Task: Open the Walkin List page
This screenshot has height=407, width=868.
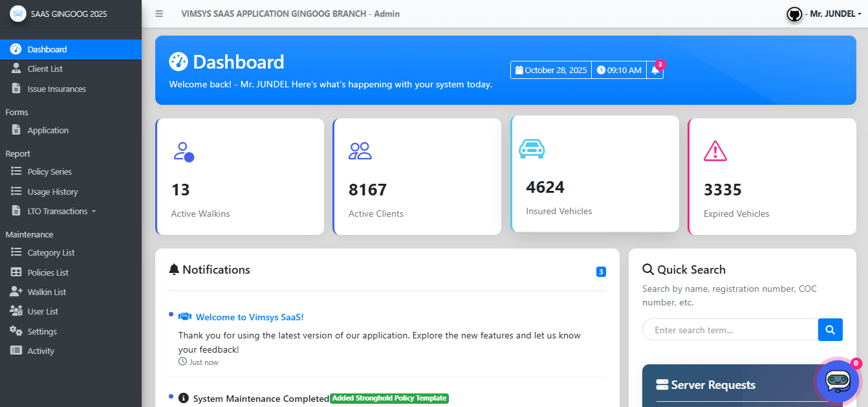Action: tap(47, 291)
